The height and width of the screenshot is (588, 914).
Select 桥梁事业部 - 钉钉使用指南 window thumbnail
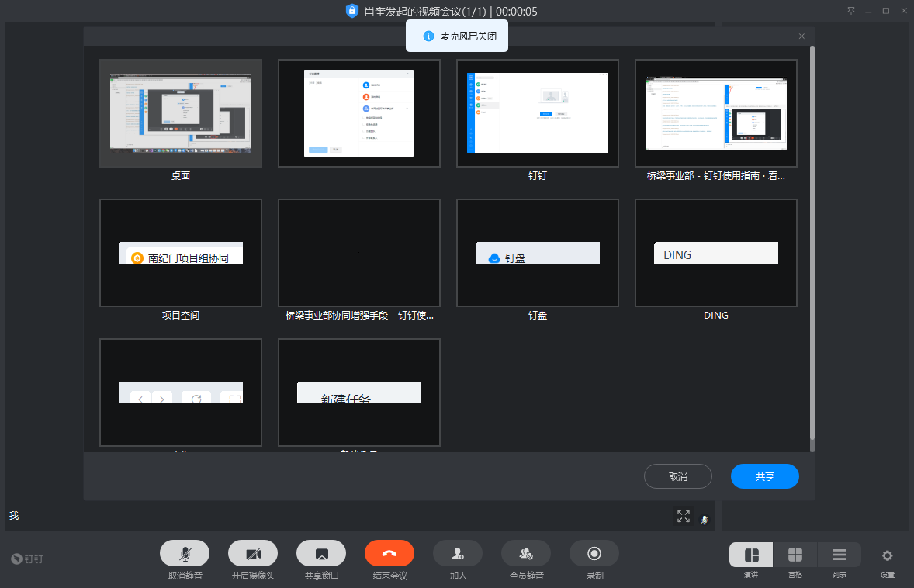coord(716,113)
